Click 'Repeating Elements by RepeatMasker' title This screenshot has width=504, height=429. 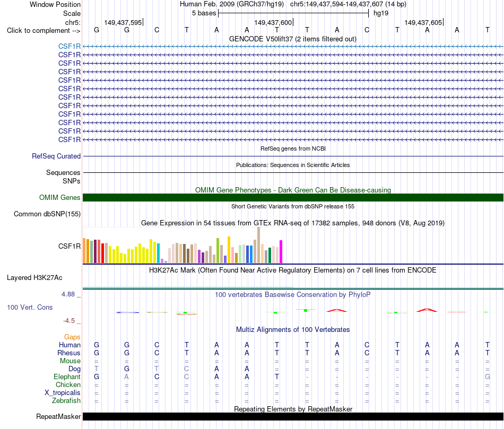(293, 409)
